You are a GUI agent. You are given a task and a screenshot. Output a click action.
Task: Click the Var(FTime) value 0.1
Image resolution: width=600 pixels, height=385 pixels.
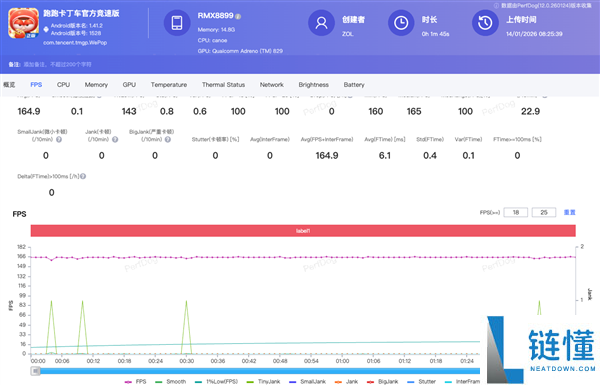[x=468, y=155]
